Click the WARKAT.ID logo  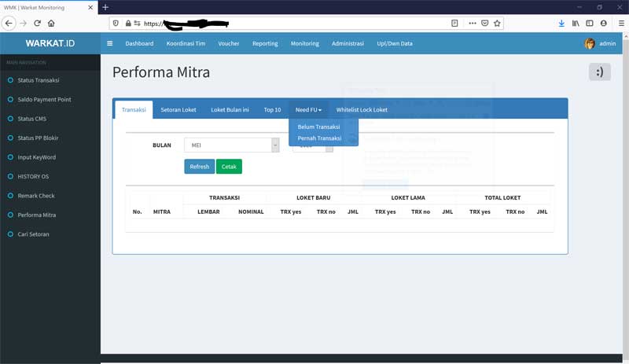(50, 43)
